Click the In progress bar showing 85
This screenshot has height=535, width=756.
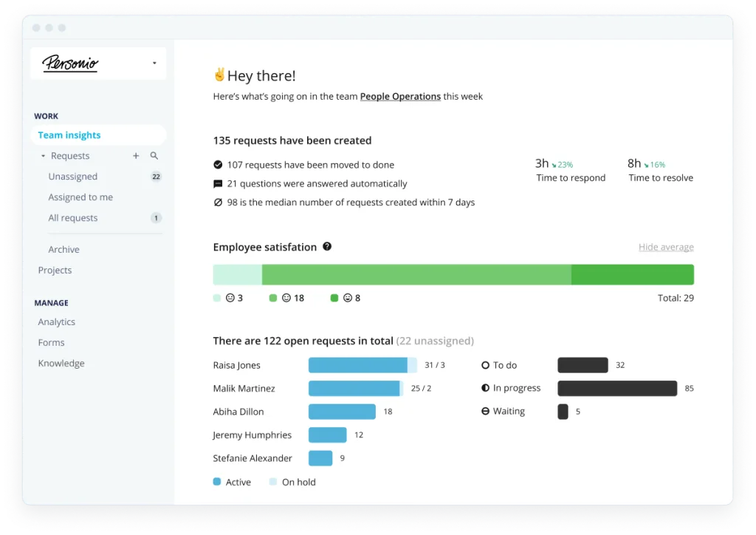pyautogui.click(x=618, y=389)
